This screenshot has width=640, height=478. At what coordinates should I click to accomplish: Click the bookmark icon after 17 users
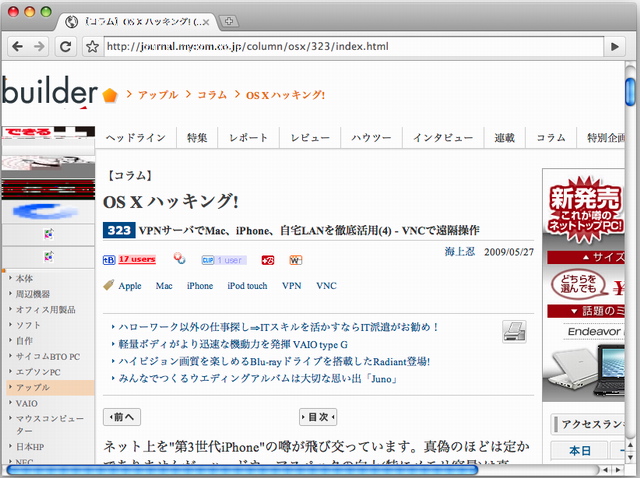coord(179,258)
